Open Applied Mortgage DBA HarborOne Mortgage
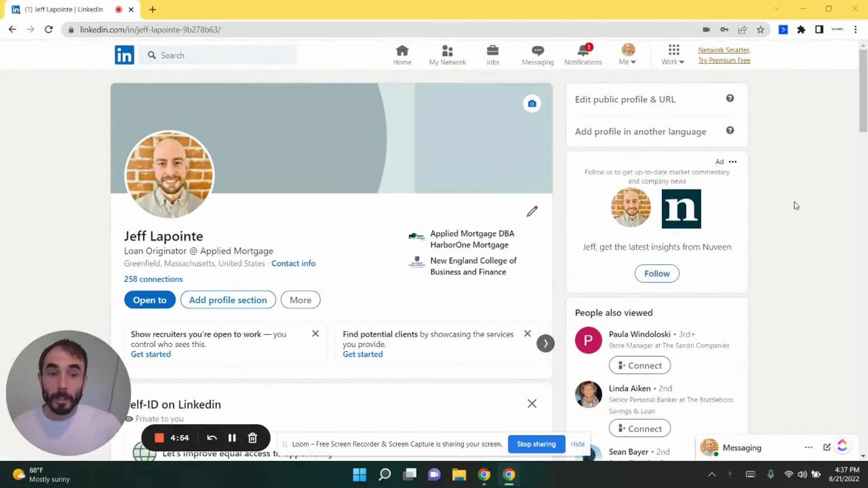This screenshot has width=868, height=488. (462, 239)
